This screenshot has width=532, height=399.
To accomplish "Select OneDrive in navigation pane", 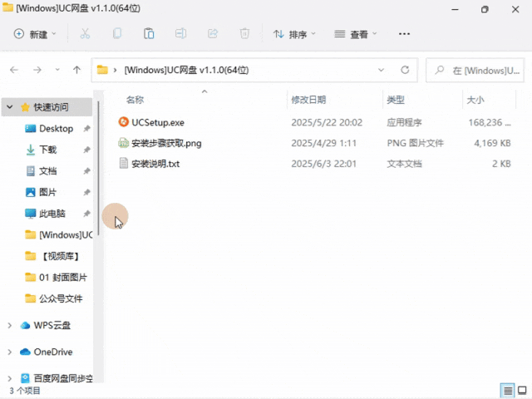I will pyautogui.click(x=53, y=352).
